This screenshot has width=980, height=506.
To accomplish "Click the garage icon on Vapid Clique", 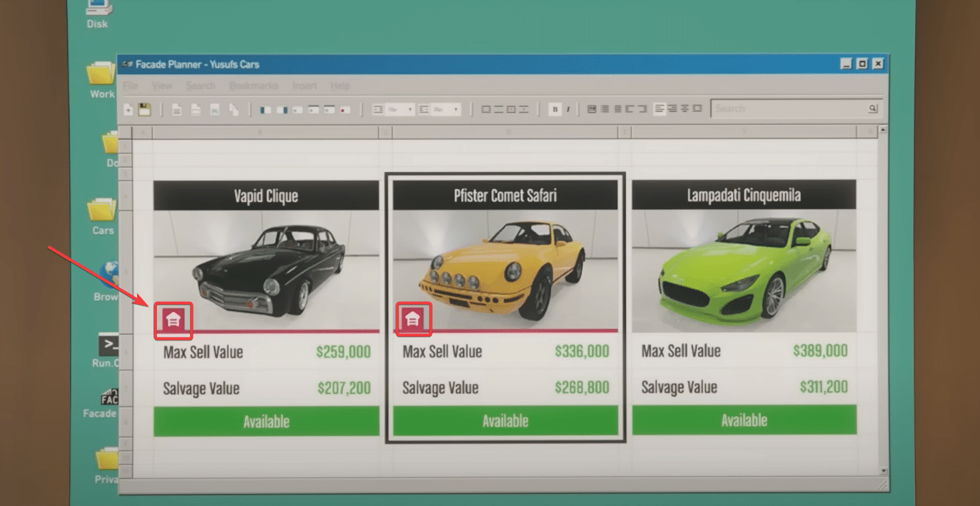I will [173, 320].
